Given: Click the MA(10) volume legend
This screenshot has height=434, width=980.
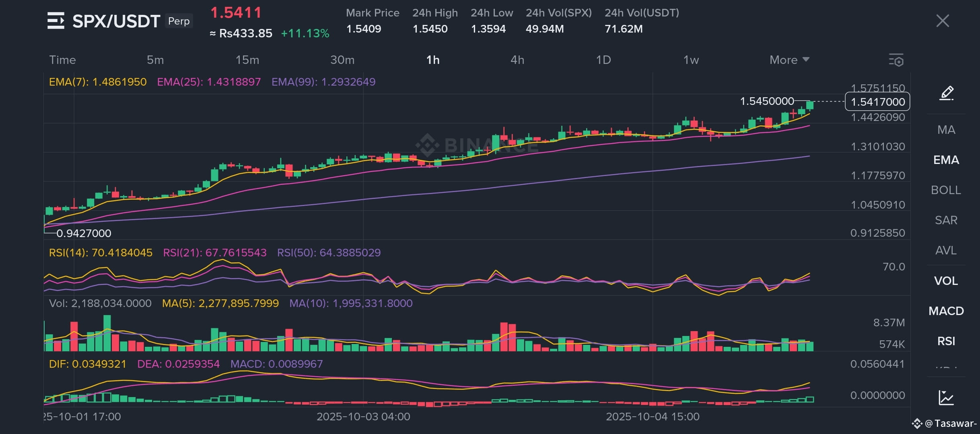Looking at the screenshot, I should pos(351,303).
